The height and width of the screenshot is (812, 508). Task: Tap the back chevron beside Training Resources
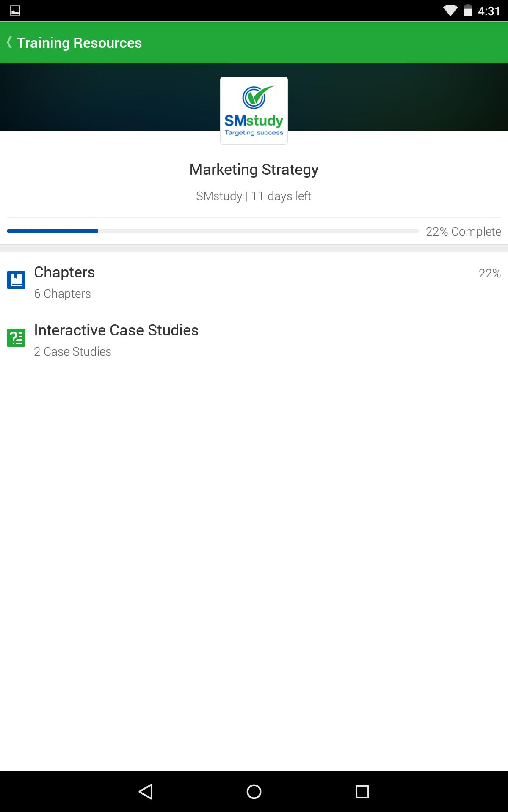[9, 43]
